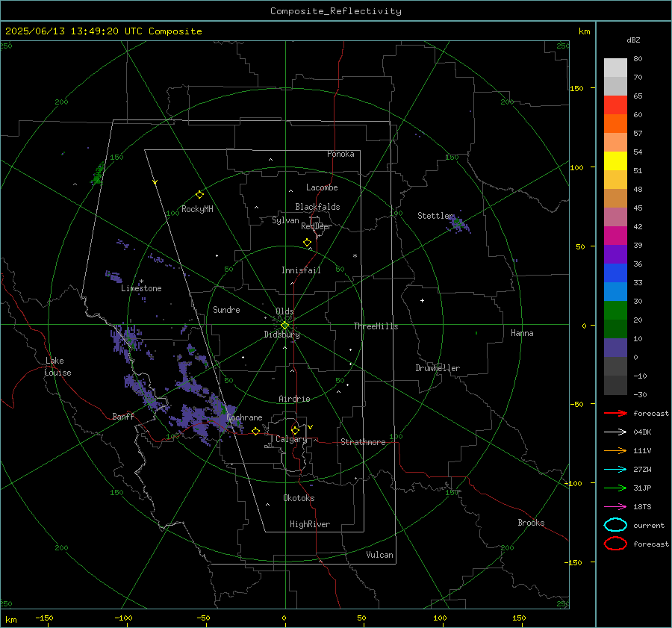Screen dimensions: 672x628
Task: Click the yellow radar site marker at Olds
Action: click(284, 326)
